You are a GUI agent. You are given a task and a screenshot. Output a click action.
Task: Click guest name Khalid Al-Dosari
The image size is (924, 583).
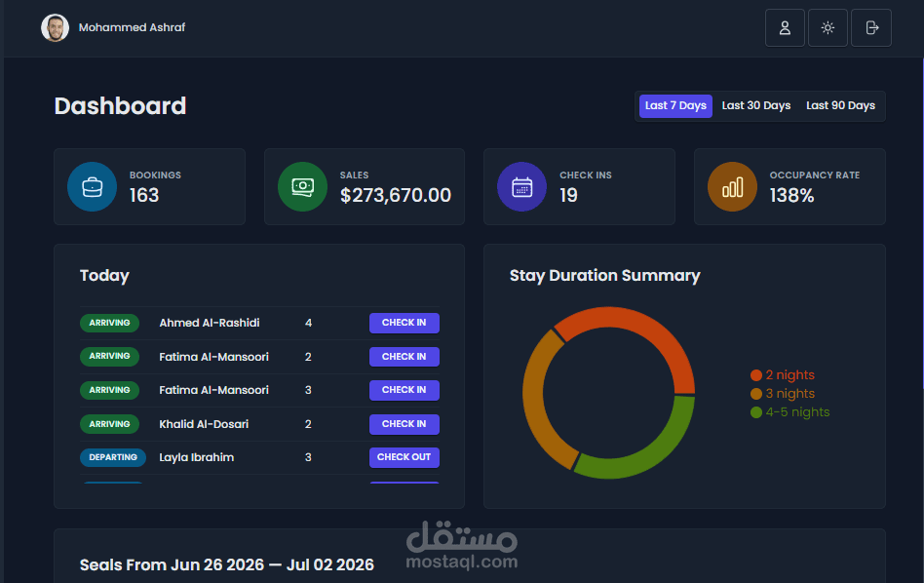click(204, 424)
